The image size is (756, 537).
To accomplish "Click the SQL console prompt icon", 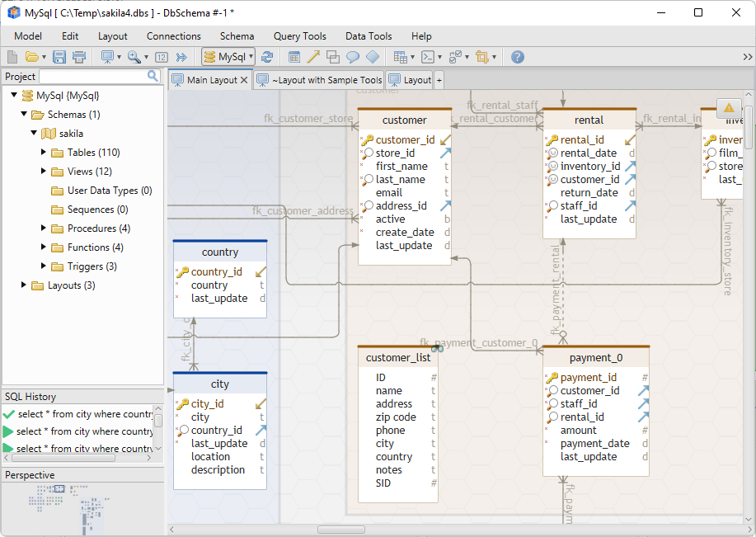I will [428, 57].
